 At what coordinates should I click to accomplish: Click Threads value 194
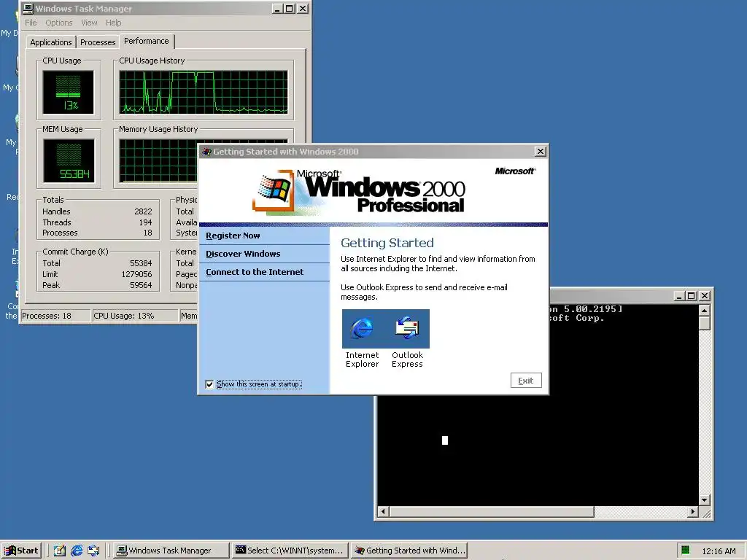pyautogui.click(x=145, y=222)
